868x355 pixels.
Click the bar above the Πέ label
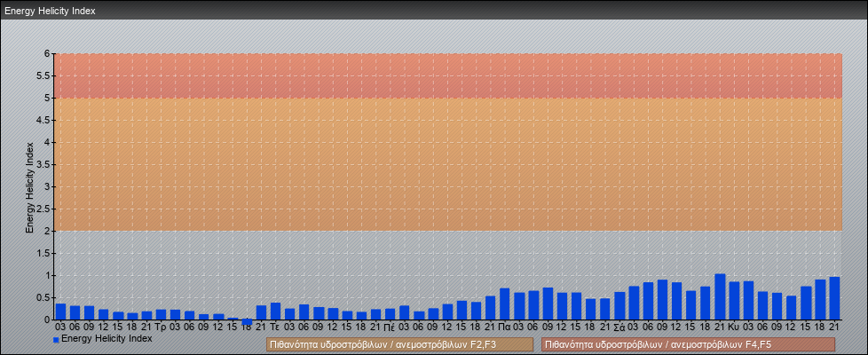coord(390,314)
